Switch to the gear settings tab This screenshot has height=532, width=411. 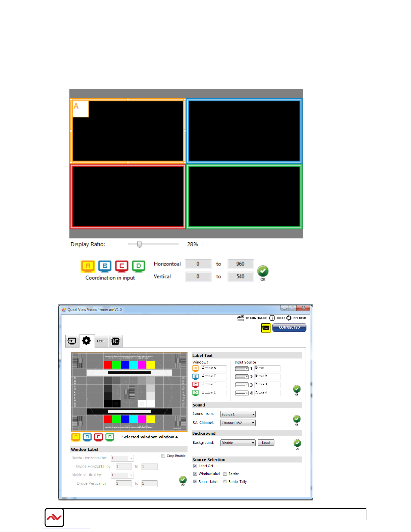(x=87, y=341)
